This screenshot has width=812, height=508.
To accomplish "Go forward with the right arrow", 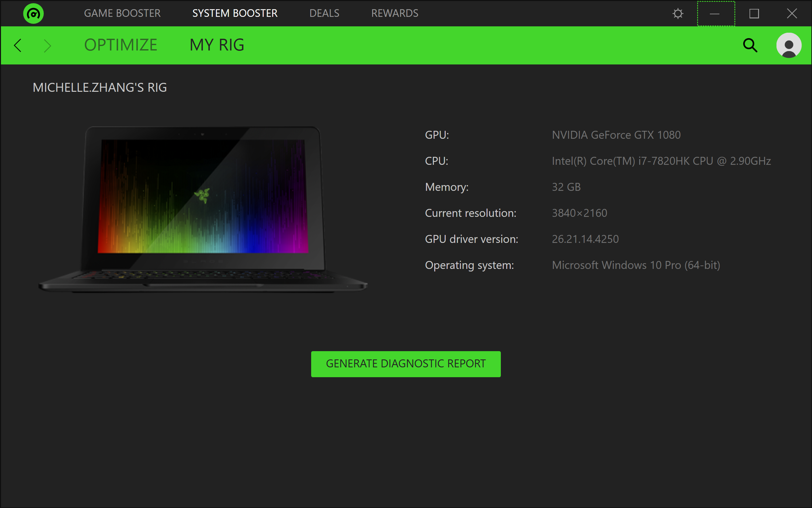I will click(47, 45).
